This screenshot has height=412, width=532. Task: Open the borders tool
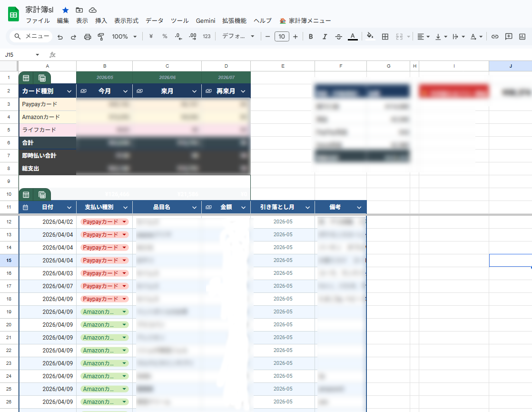(x=385, y=37)
